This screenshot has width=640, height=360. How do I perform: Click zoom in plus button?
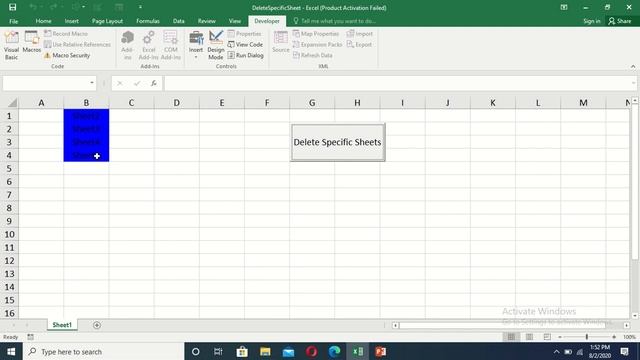click(x=614, y=337)
